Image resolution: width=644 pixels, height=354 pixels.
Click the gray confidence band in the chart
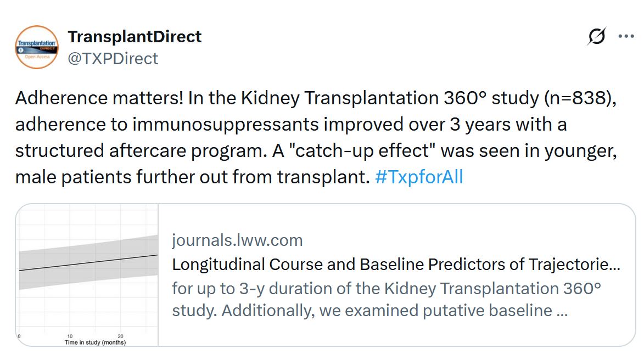tap(88, 248)
